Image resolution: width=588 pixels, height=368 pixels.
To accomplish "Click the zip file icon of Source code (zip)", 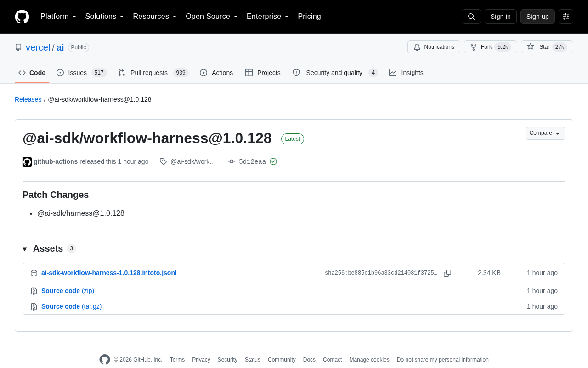I will click(34, 291).
